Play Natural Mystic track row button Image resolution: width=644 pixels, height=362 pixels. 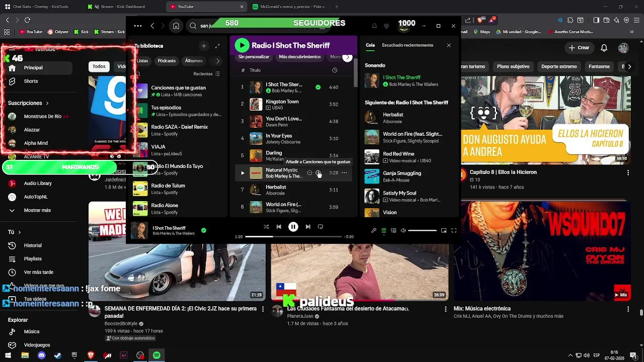(x=243, y=173)
